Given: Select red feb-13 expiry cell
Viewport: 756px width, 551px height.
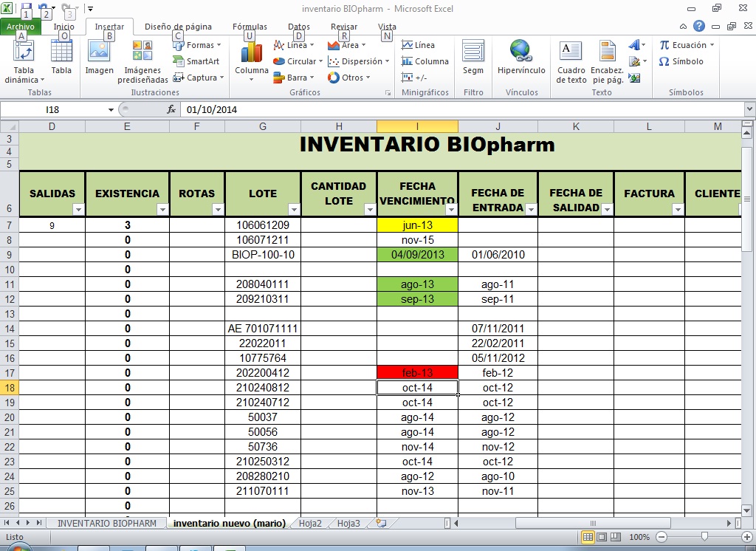Looking at the screenshot, I should point(418,372).
